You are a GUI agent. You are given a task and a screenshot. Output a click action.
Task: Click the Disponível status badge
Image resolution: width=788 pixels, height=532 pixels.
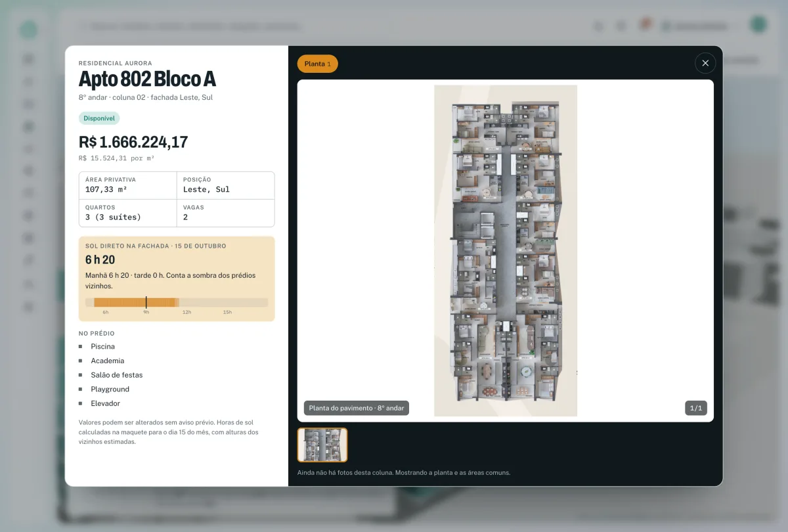[99, 118]
